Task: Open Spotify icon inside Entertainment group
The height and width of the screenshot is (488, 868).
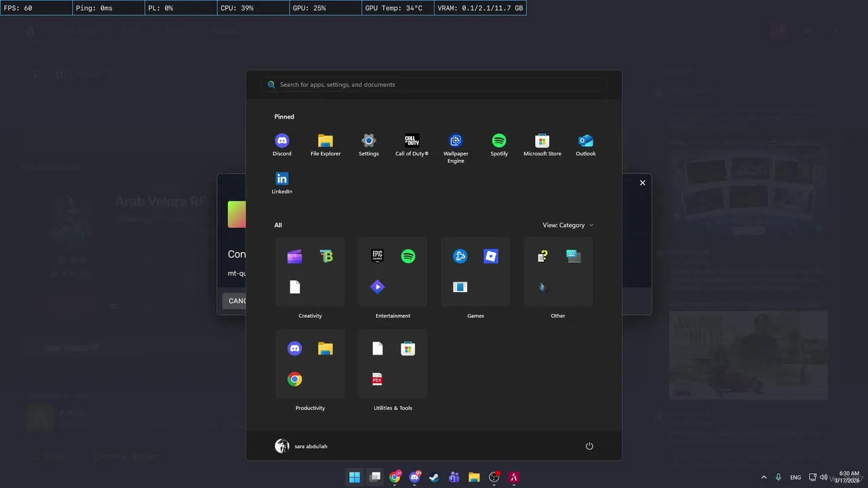Action: (408, 256)
